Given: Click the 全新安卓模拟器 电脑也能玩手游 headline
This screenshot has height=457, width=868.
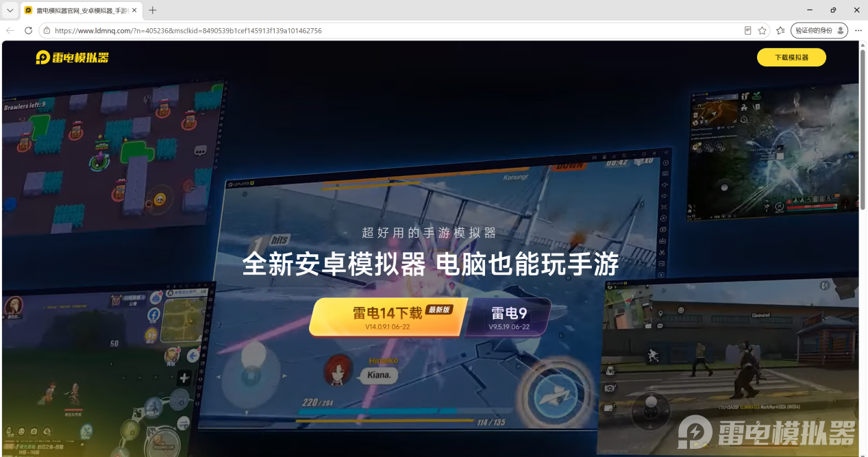Looking at the screenshot, I should point(430,264).
